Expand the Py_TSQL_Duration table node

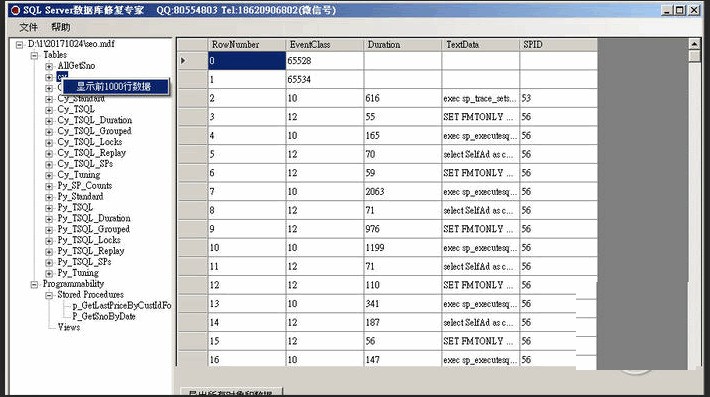(x=49, y=219)
